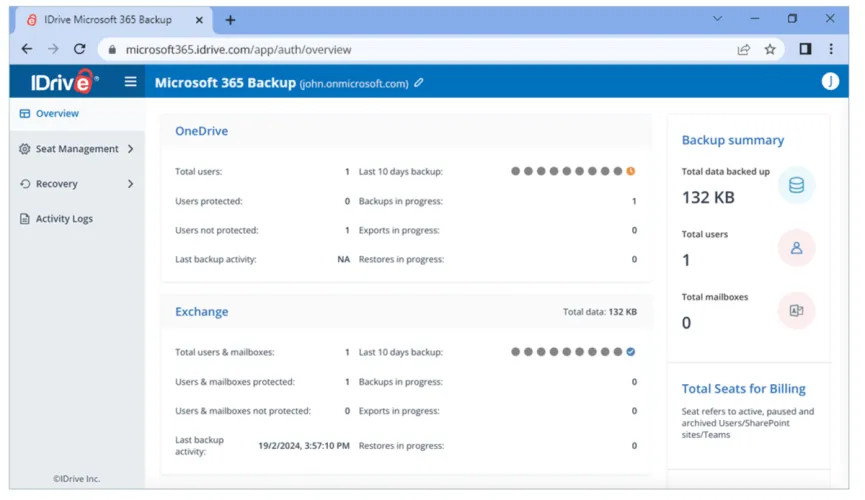Click the blue Exchange backup checkmark dot
This screenshot has width=865, height=500.
coord(631,352)
